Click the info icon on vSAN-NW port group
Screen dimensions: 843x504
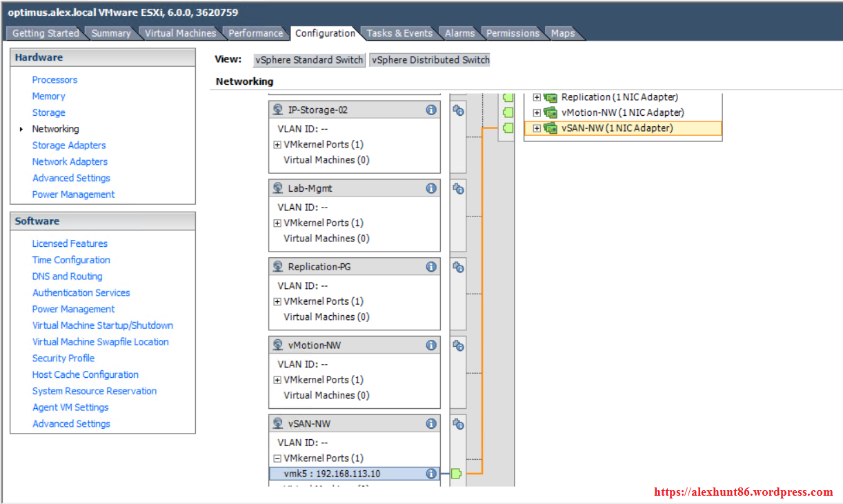pyautogui.click(x=430, y=423)
